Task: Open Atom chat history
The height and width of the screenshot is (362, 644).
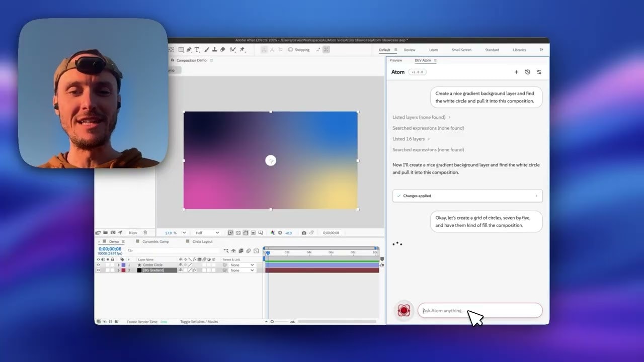Action: [527, 72]
